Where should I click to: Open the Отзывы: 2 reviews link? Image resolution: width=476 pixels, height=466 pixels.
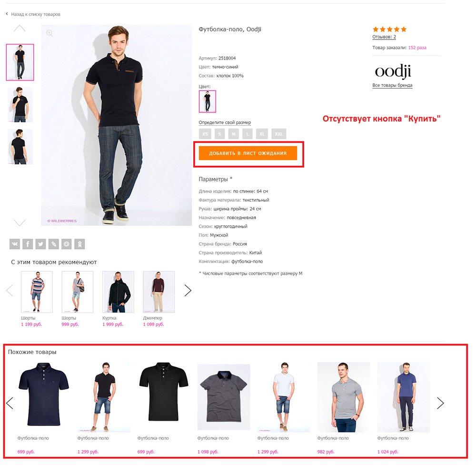click(384, 37)
